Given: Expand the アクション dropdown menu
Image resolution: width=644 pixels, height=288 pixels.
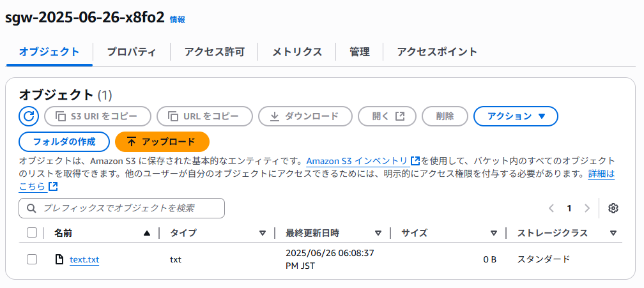Looking at the screenshot, I should 516,116.
